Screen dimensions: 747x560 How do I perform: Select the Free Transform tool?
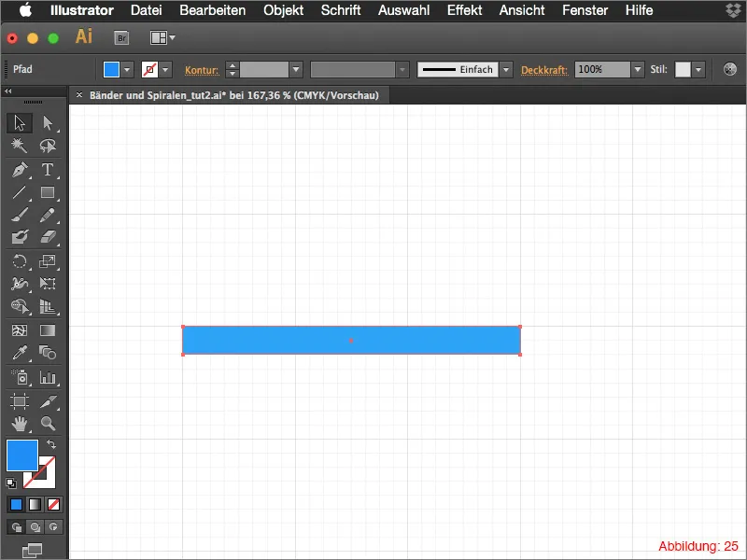pos(48,284)
